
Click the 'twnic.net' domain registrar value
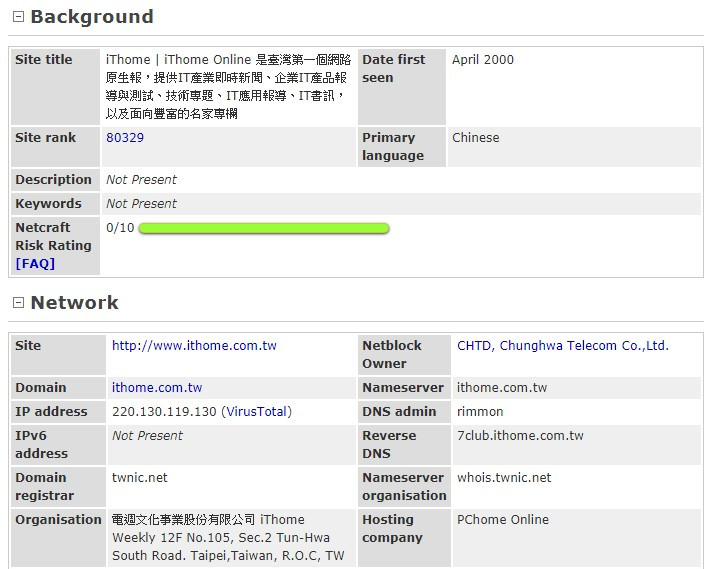point(140,477)
